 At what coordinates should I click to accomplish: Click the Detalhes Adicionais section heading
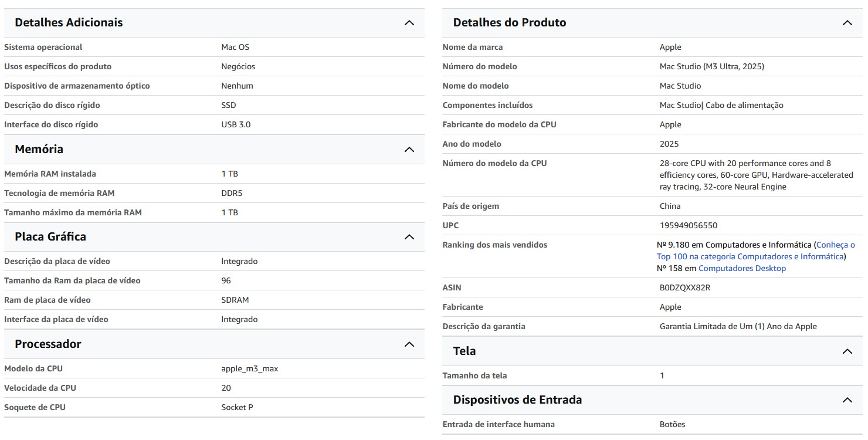pyautogui.click(x=69, y=23)
